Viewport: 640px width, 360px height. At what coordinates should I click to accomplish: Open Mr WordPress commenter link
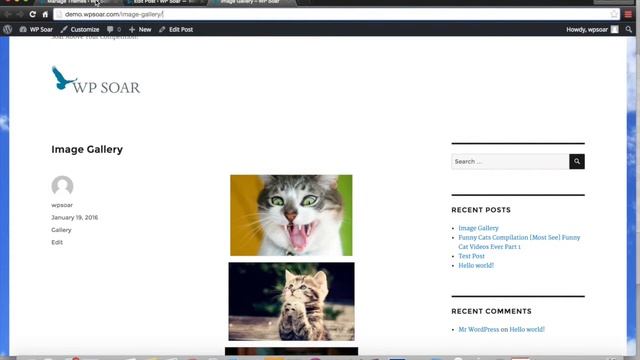tap(479, 329)
